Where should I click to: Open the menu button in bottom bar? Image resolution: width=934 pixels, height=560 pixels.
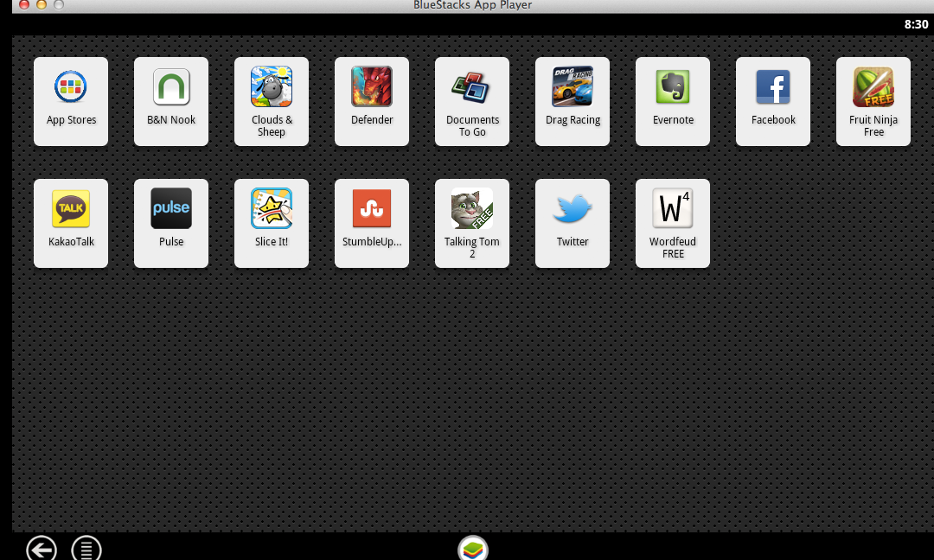(x=86, y=549)
